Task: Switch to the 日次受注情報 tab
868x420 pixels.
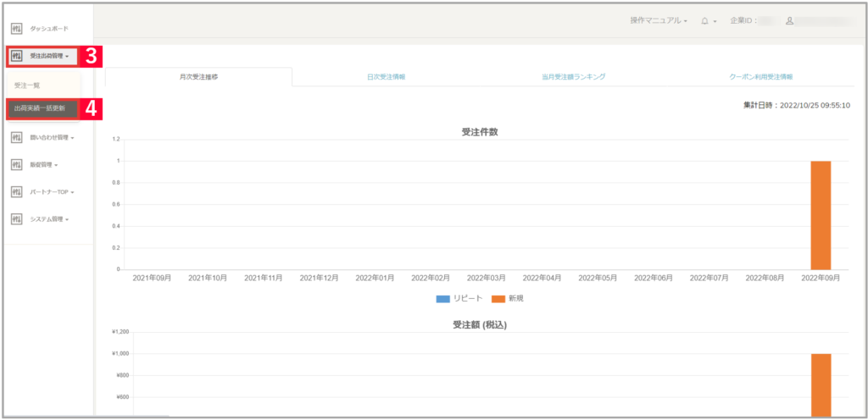Action: [386, 77]
